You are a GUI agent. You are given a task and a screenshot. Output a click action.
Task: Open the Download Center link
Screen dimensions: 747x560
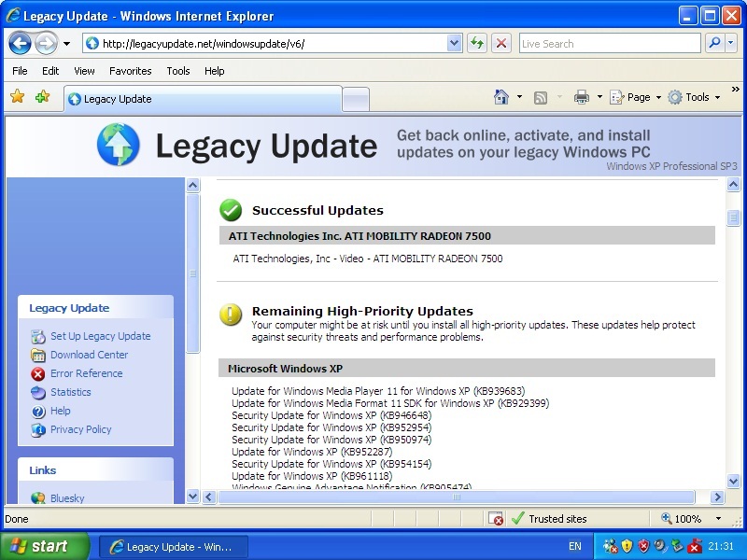click(x=89, y=355)
